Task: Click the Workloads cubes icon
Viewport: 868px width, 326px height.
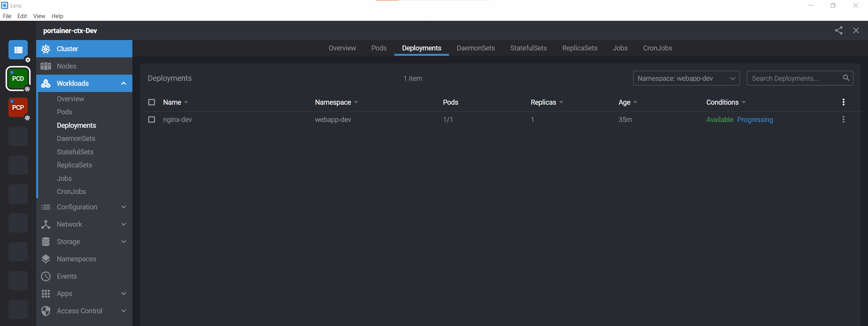Action: pyautogui.click(x=46, y=84)
